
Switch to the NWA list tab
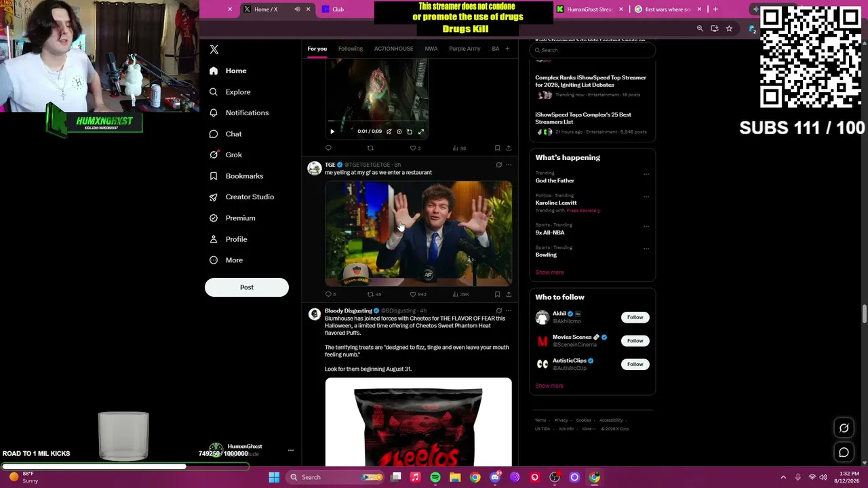tap(431, 49)
